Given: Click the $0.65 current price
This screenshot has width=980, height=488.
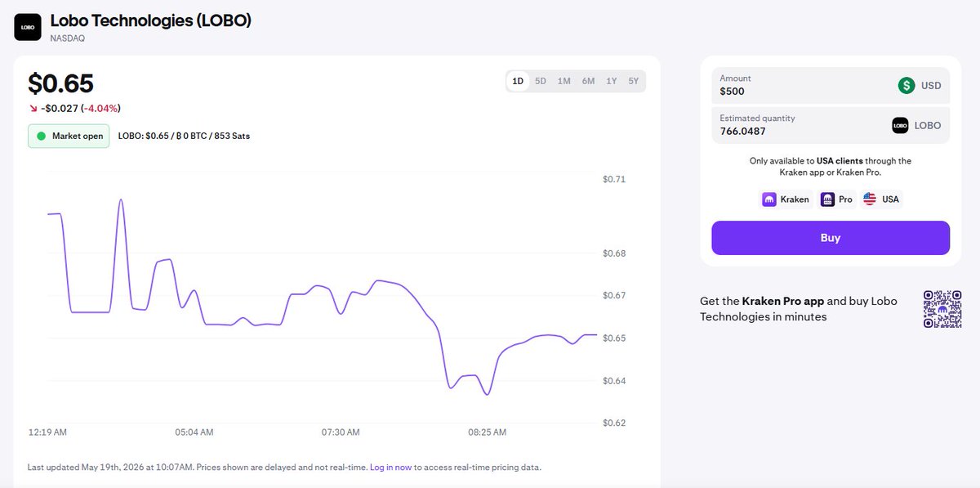Looking at the screenshot, I should pos(60,83).
